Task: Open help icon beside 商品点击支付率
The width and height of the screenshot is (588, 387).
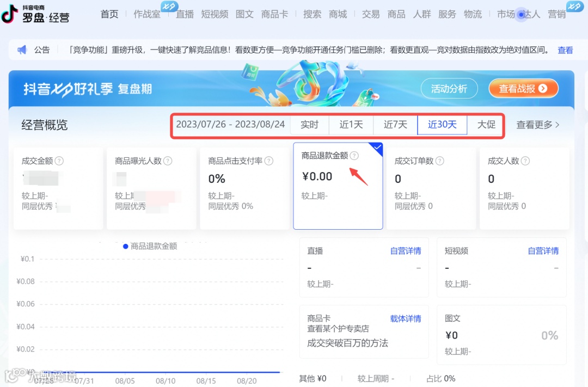Action: [269, 161]
